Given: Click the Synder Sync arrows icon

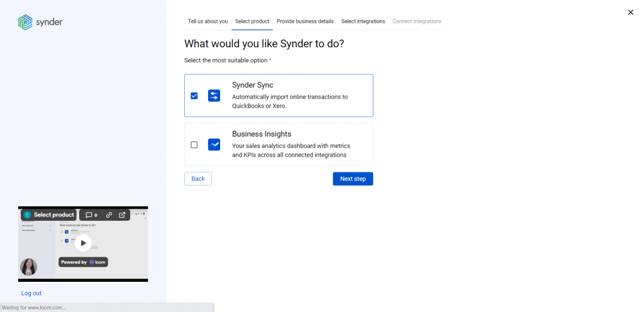Looking at the screenshot, I should click(214, 96).
